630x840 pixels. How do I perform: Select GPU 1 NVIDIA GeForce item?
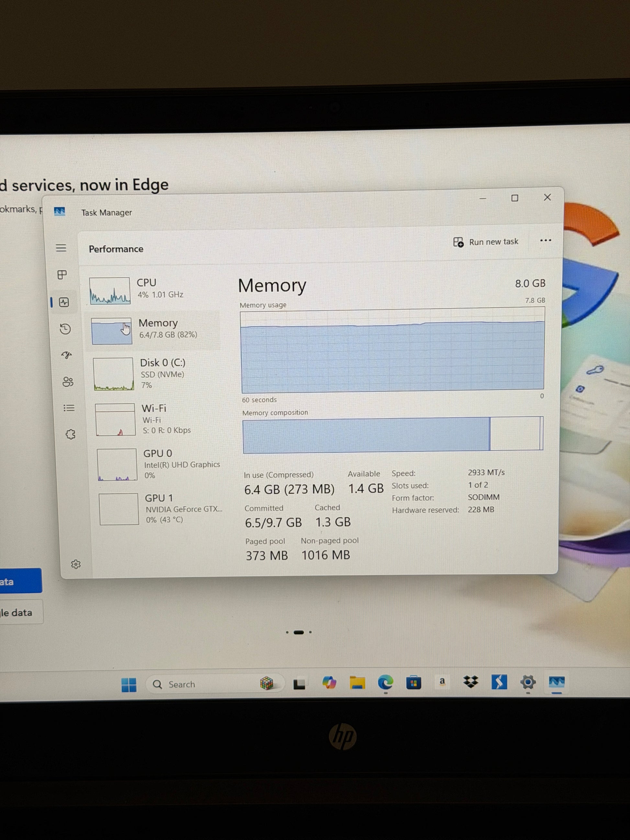161,509
